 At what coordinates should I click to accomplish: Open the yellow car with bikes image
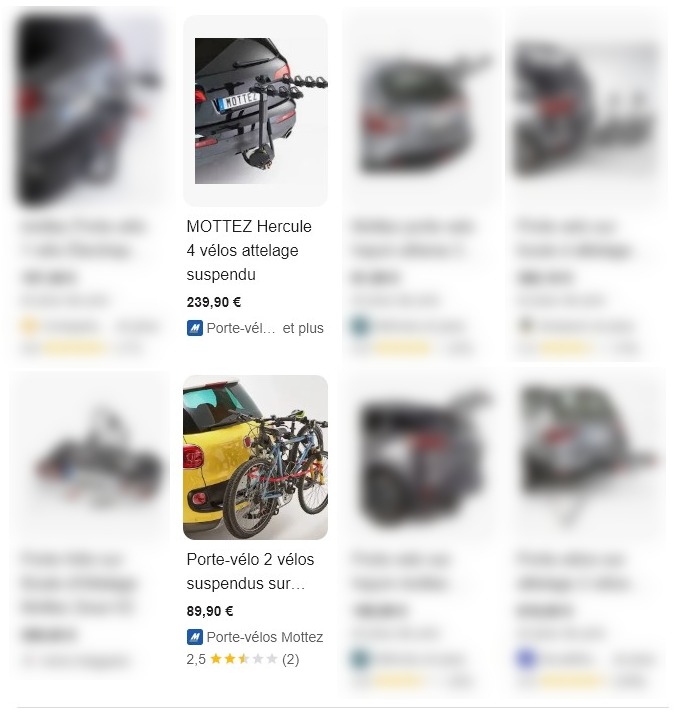point(255,457)
